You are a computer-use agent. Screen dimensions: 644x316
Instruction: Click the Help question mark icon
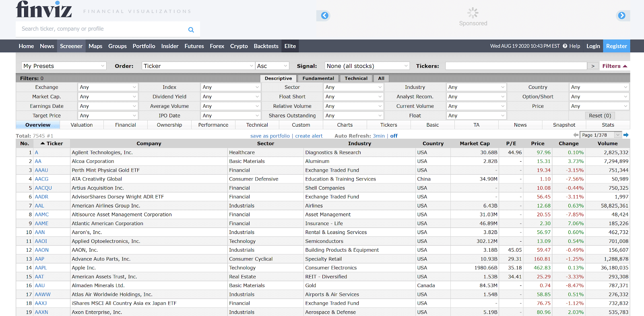(x=565, y=46)
